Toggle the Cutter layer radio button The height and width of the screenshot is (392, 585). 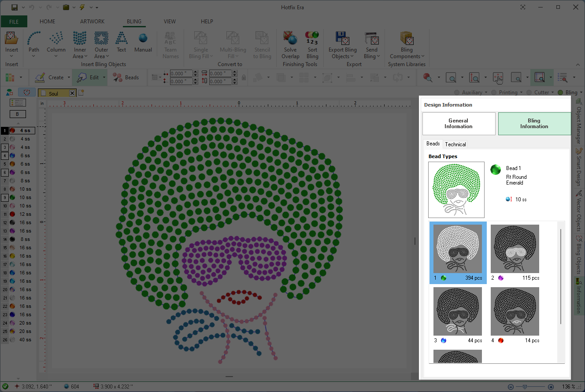530,92
